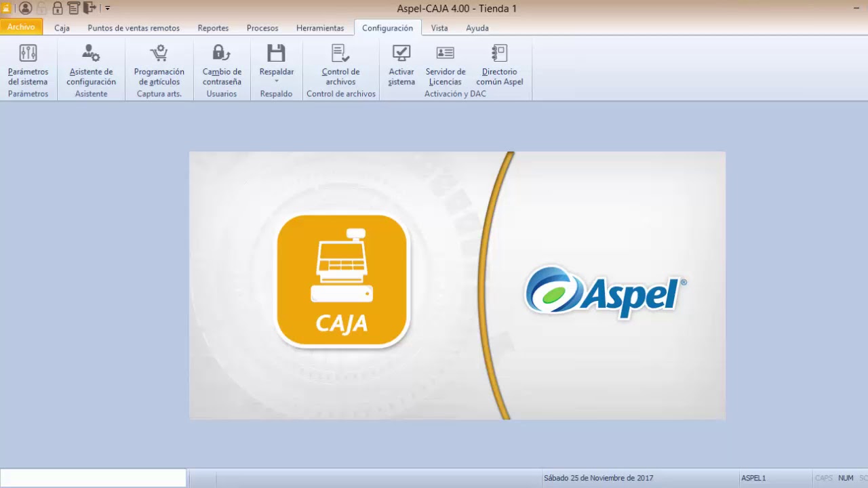
Task: Click the 'ASPEL1' status bar entry
Action: [x=753, y=478]
